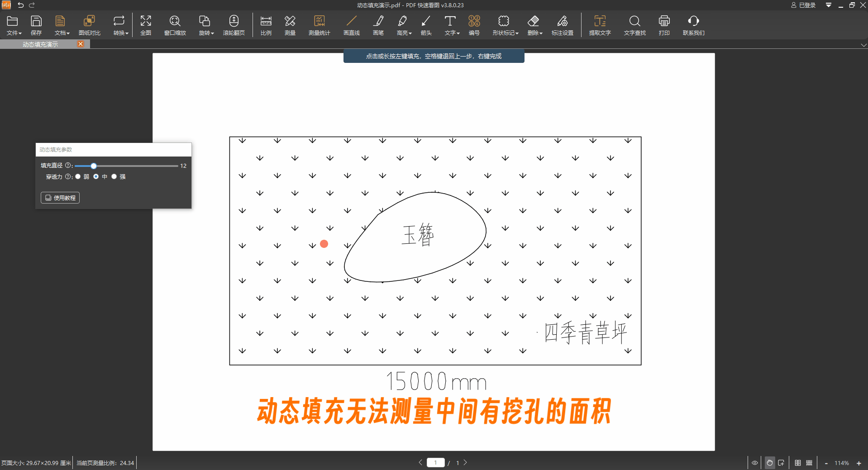Open the title bar dropdown triangle menu
The width and height of the screenshot is (868, 470).
[829, 5]
